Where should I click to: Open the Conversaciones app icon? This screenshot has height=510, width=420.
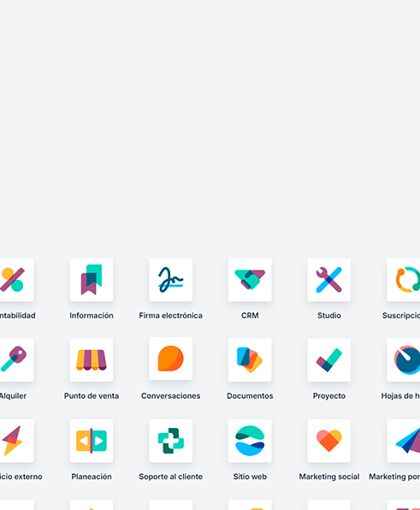(171, 359)
